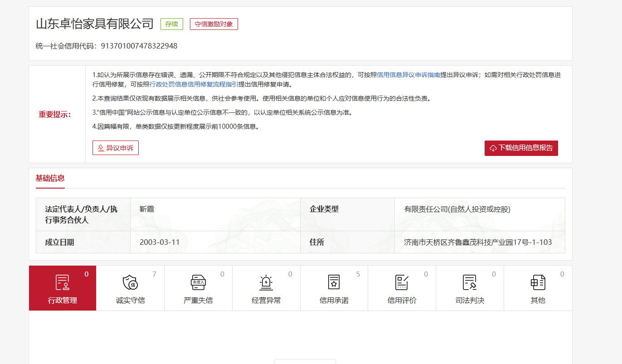Download the credit report via 下载信用信息报告
622x364 pixels.
pyautogui.click(x=521, y=148)
